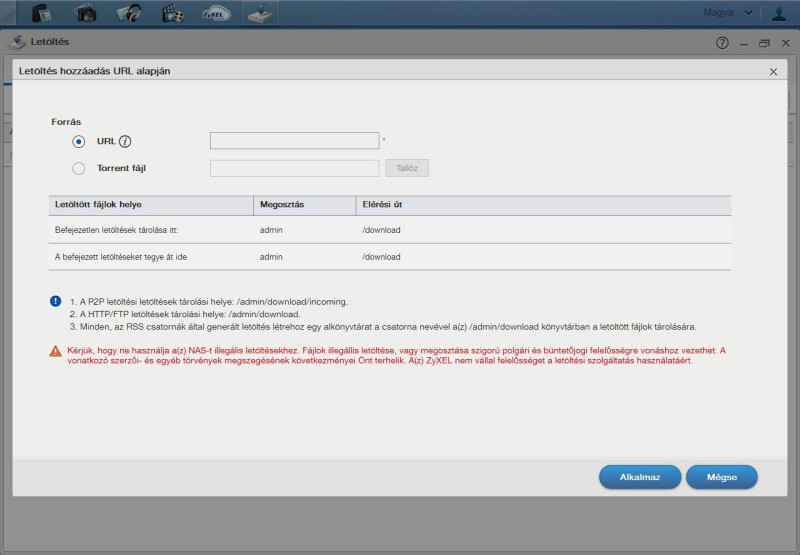
Task: Open the Photo camera app icon
Action: [x=85, y=13]
